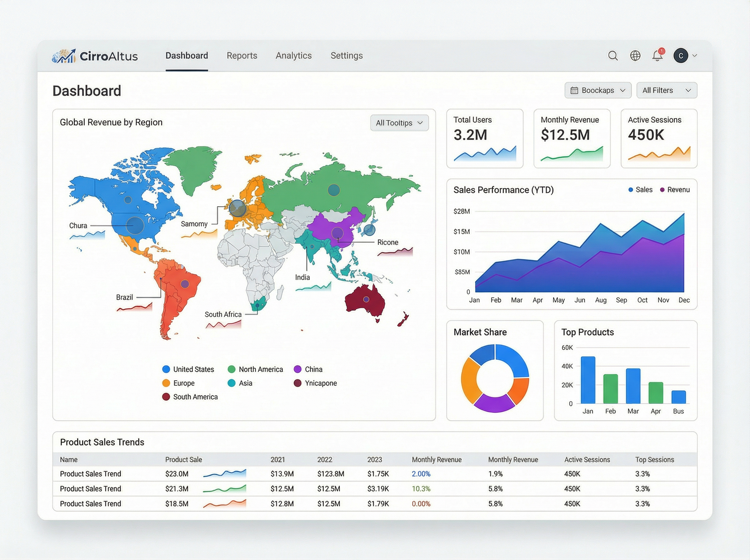Click the Jan bar in Top Products
The height and width of the screenshot is (560, 750).
click(588, 380)
